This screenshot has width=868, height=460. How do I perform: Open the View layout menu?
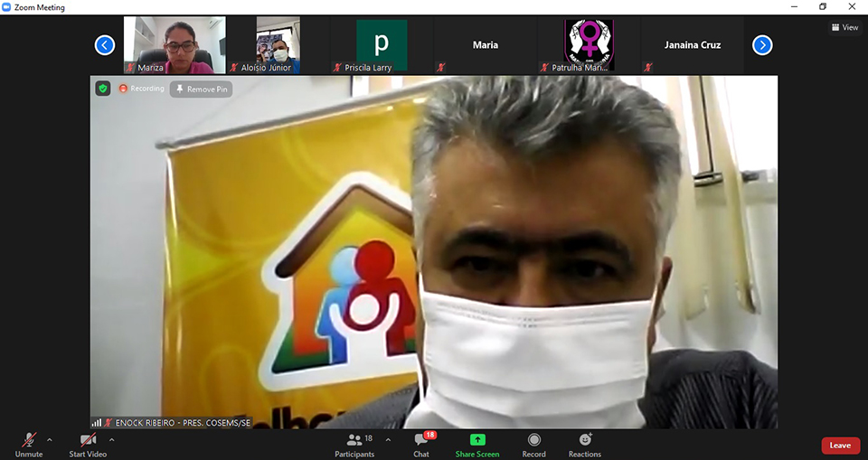click(844, 27)
